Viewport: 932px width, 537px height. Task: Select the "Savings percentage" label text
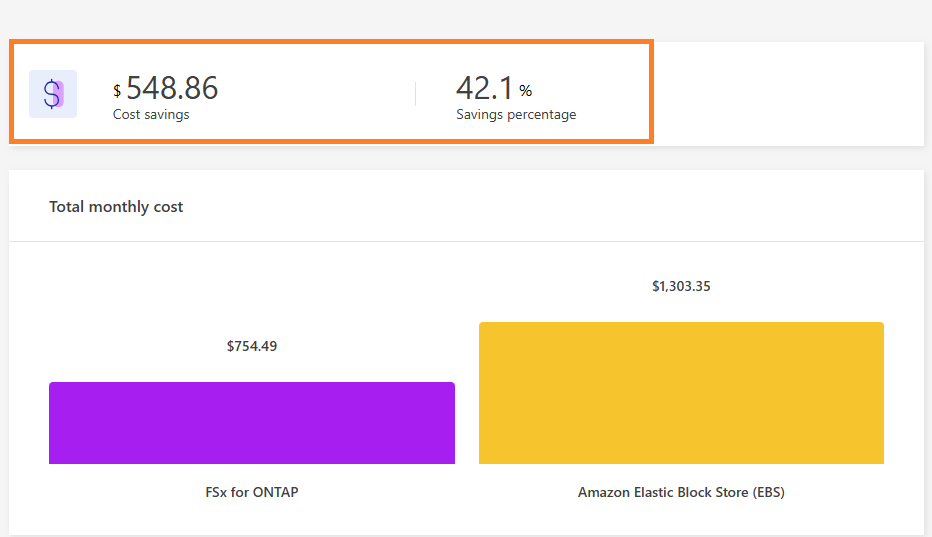click(x=516, y=115)
